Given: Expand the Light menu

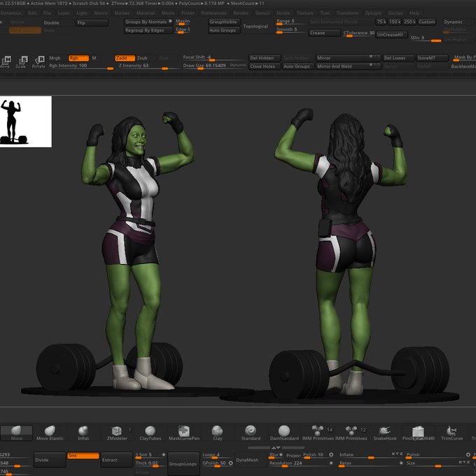Looking at the screenshot, I should click(82, 13).
